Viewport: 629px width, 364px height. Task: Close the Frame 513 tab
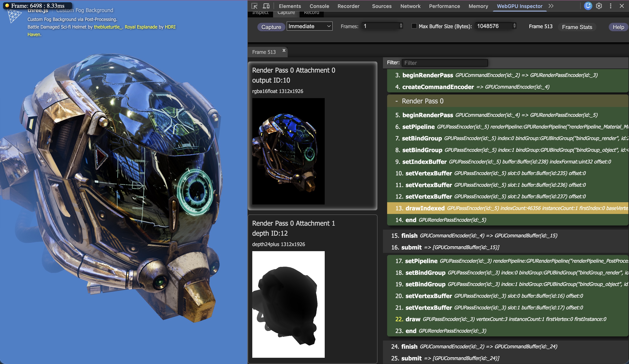(284, 50)
